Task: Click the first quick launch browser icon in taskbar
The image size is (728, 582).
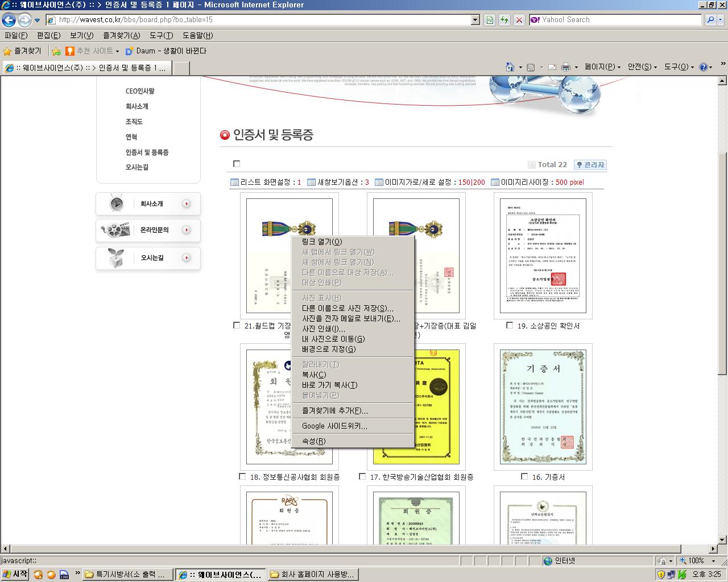Action: coord(38,575)
